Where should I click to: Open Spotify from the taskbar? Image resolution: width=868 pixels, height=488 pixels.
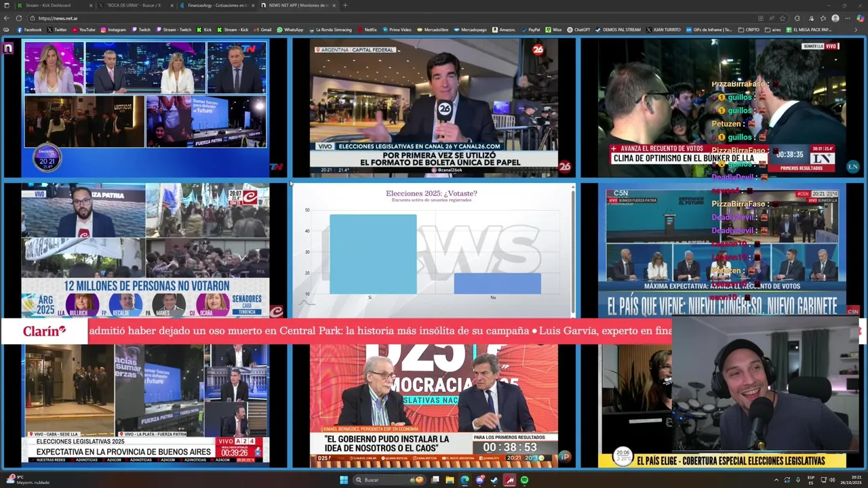coord(524,480)
